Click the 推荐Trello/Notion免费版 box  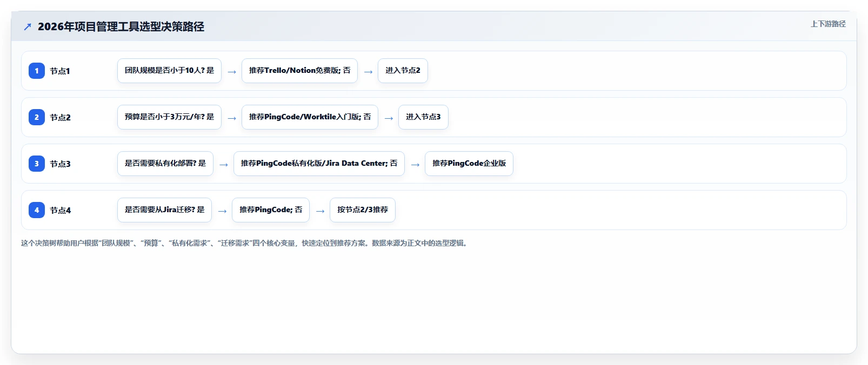click(x=299, y=71)
